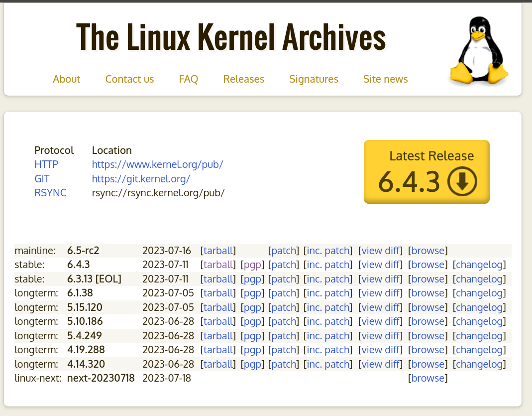View diff for mainline 6.5-rc2
The image size is (532, 416).
tap(380, 251)
